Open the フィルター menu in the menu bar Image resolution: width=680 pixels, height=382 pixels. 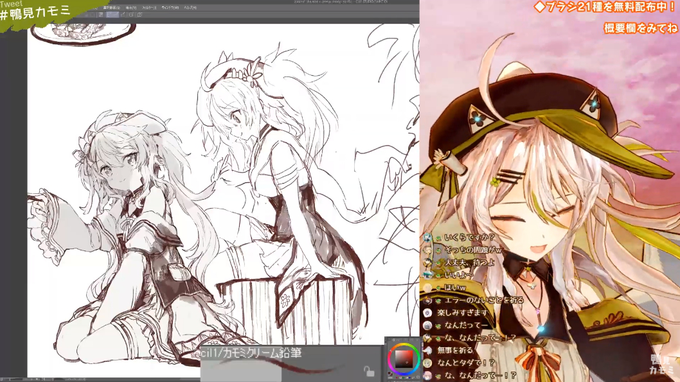point(149,8)
